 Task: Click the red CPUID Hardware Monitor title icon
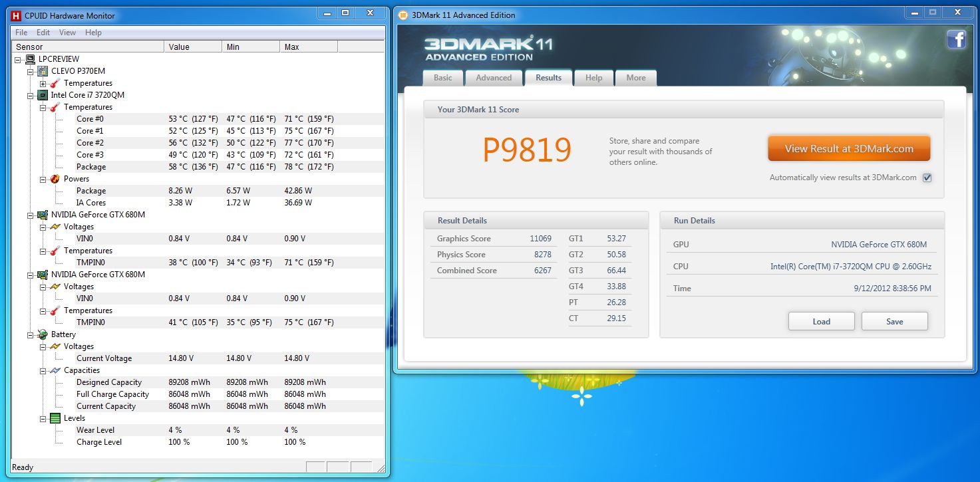[x=17, y=15]
